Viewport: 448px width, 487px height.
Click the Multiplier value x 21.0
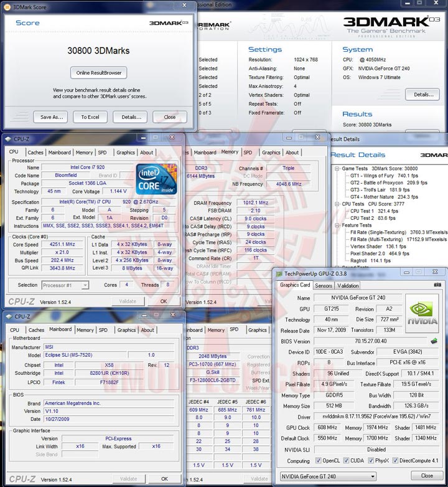[x=62, y=252]
